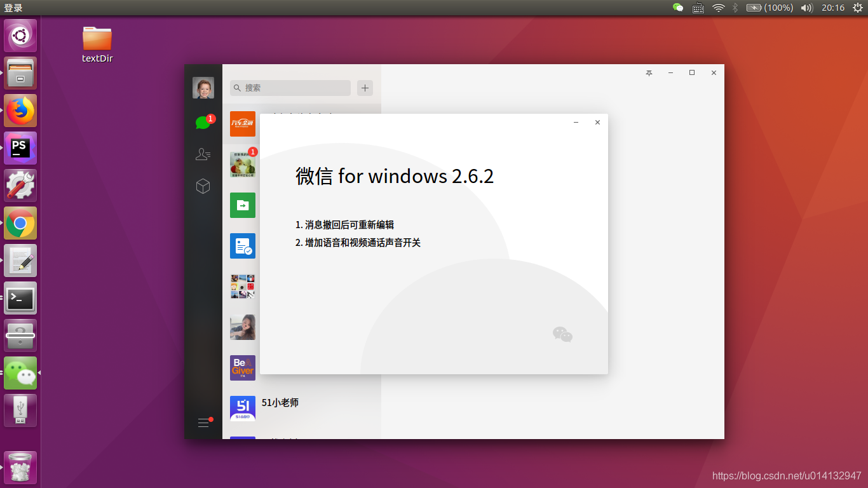Viewport: 868px width, 488px height.
Task: Open the system gear session menu
Action: coord(858,8)
